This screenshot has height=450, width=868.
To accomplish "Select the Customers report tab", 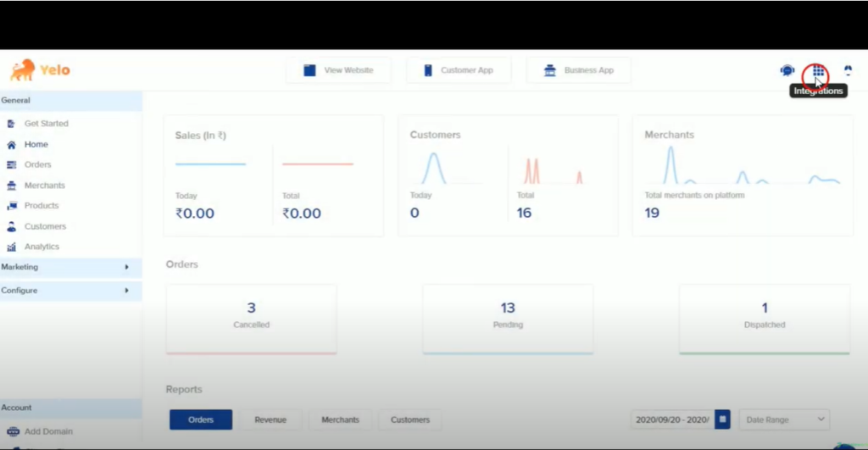I will (x=410, y=419).
